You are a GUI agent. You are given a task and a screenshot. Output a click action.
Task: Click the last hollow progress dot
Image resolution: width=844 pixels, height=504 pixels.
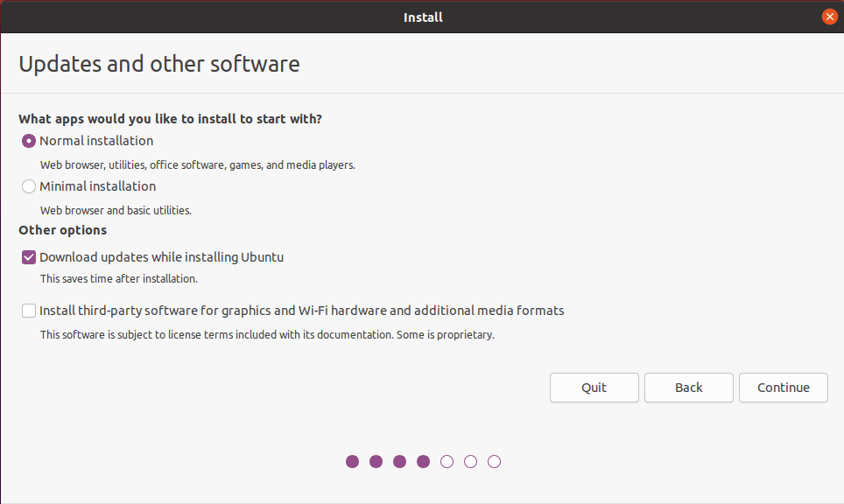494,461
